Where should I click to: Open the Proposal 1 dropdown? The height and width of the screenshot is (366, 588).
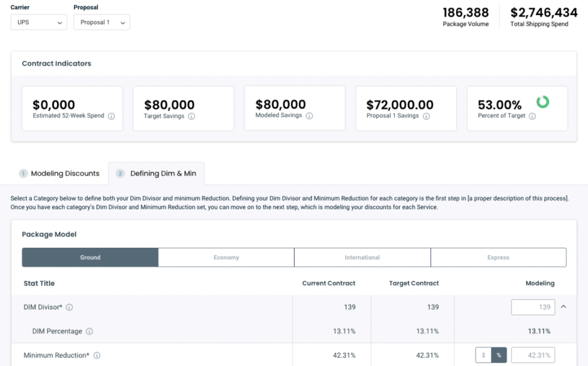point(101,22)
